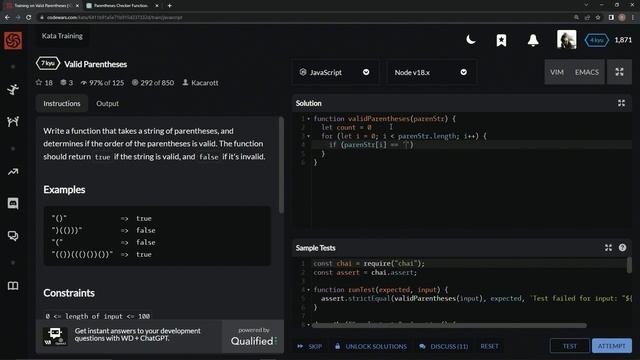The image size is (640, 360).
Task: Enable VIM editor mode
Action: click(x=557, y=72)
